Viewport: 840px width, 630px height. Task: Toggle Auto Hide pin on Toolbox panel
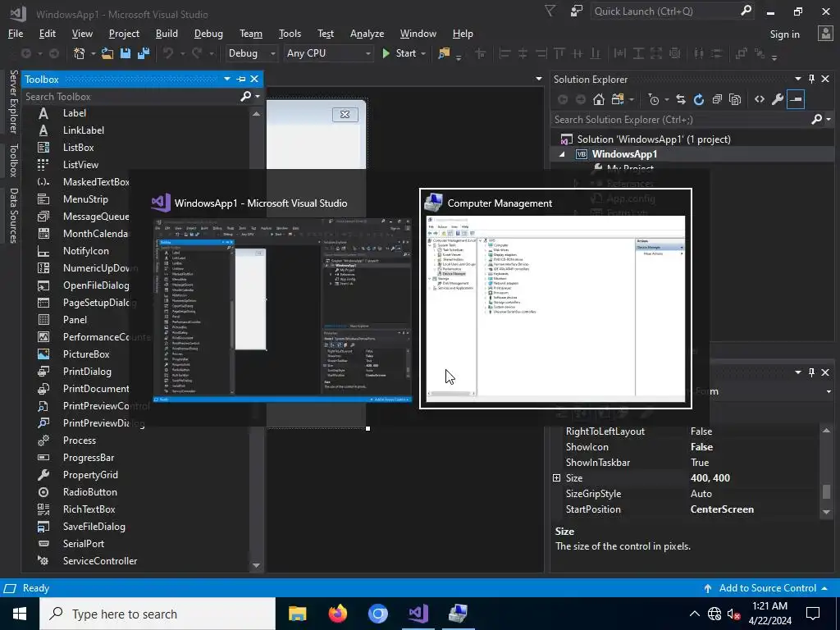click(241, 80)
